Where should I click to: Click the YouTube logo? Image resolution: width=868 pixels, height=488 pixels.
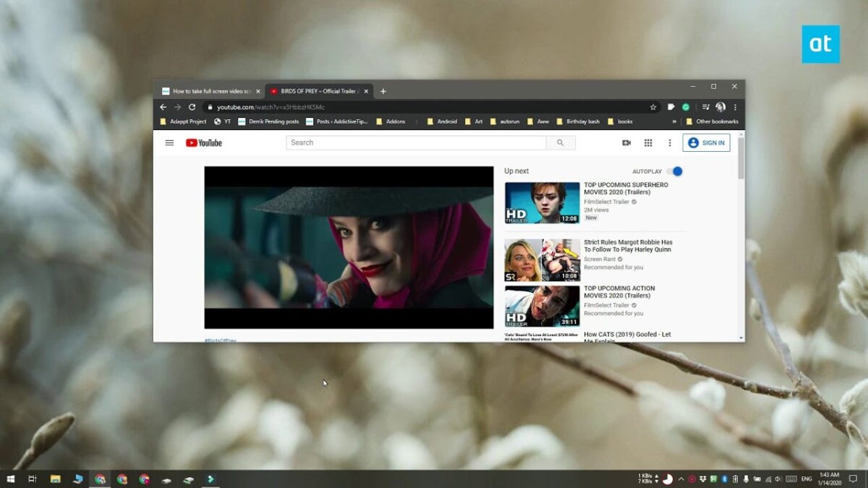(x=203, y=142)
